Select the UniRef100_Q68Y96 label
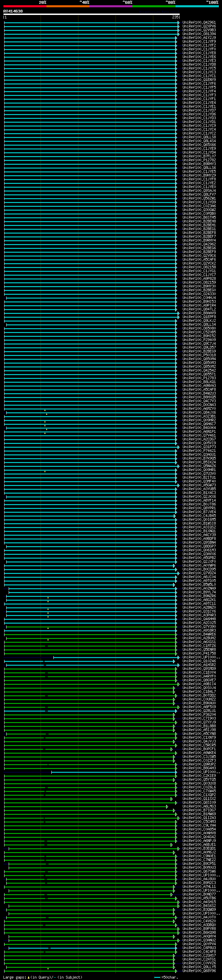Screen dimensions: 222x980 click(x=199, y=971)
